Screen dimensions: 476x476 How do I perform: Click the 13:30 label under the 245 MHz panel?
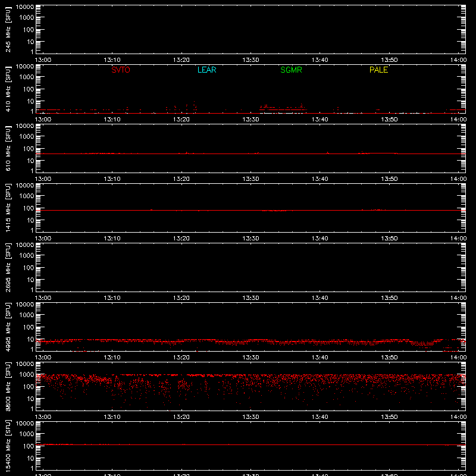pos(250,60)
